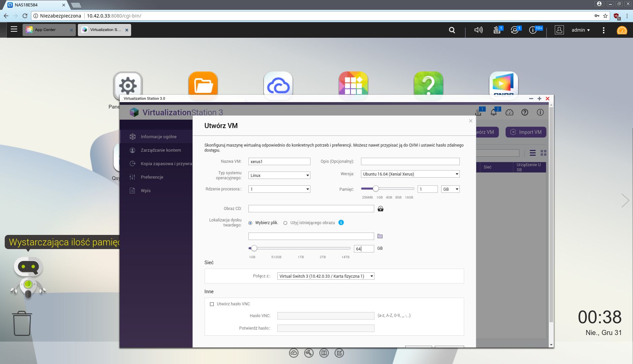Open QTS background tasks icon in top bar
The image size is (633, 364).
(497, 30)
